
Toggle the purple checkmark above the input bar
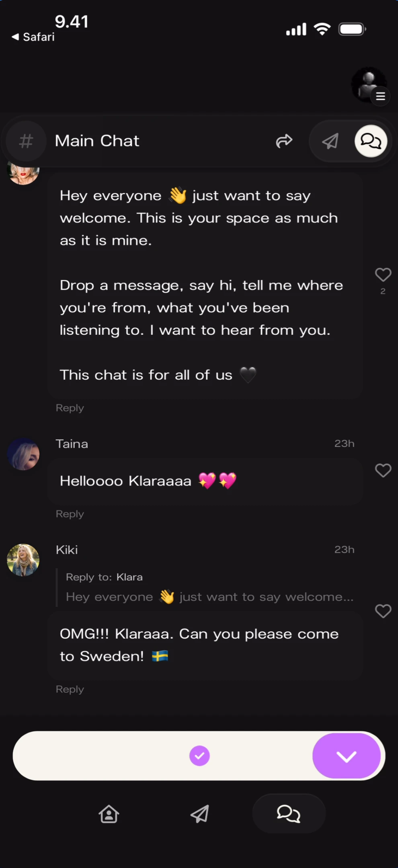coord(199,755)
